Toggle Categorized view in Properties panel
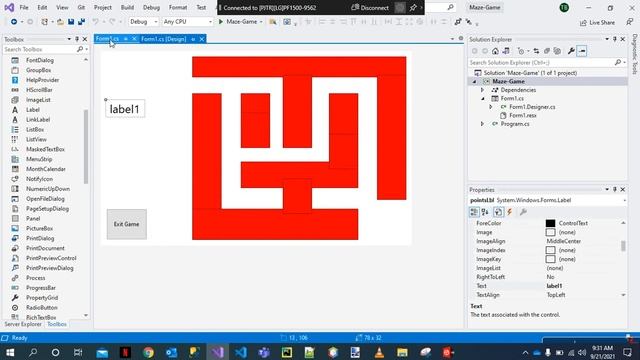 tap(474, 212)
